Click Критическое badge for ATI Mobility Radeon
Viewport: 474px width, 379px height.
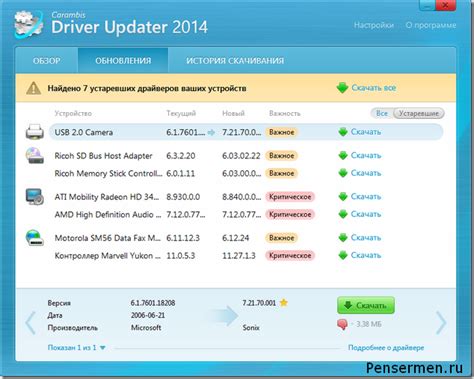(x=290, y=197)
